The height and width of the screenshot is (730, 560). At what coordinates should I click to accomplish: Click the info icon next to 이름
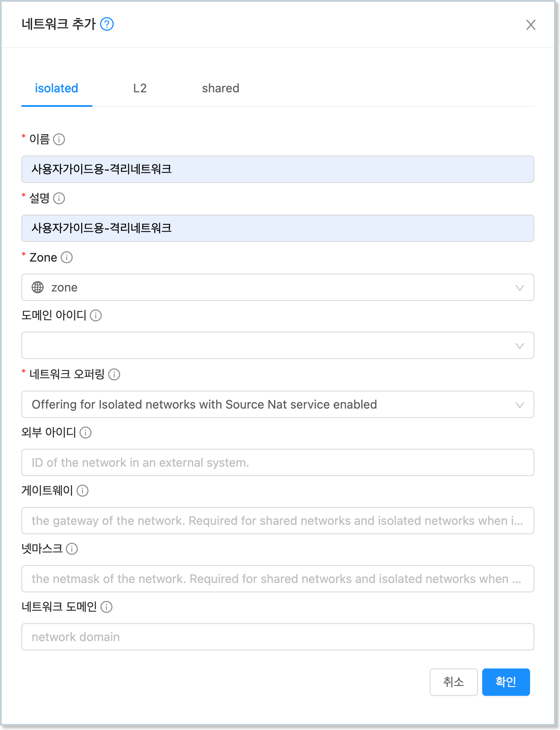(x=59, y=139)
